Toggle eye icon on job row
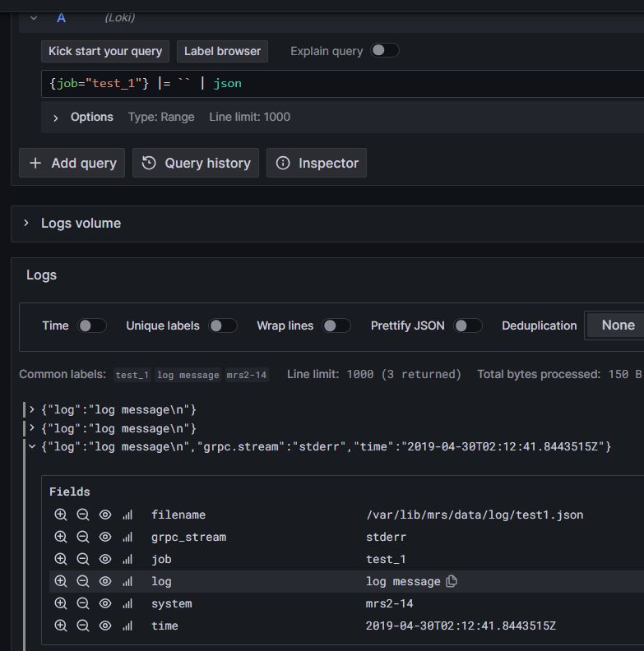The height and width of the screenshot is (651, 644). coord(105,559)
